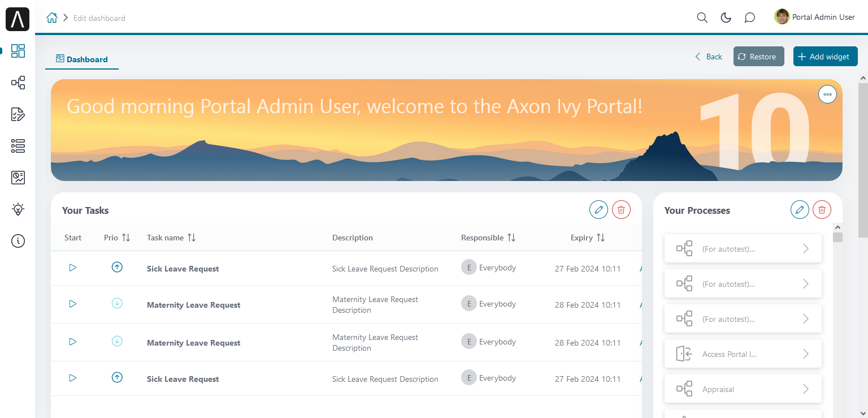Click Sick Leave Request Description in last row
This screenshot has width=868, height=418.
[x=385, y=379]
